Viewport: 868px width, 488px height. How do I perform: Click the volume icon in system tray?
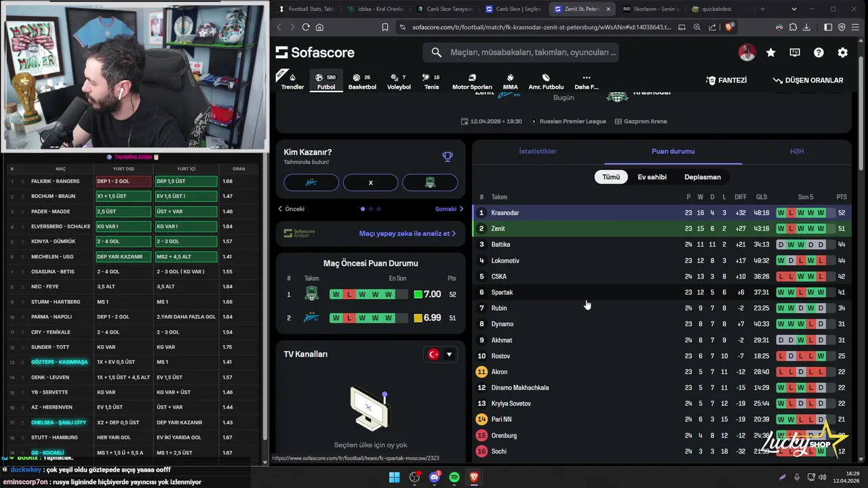[823, 477]
